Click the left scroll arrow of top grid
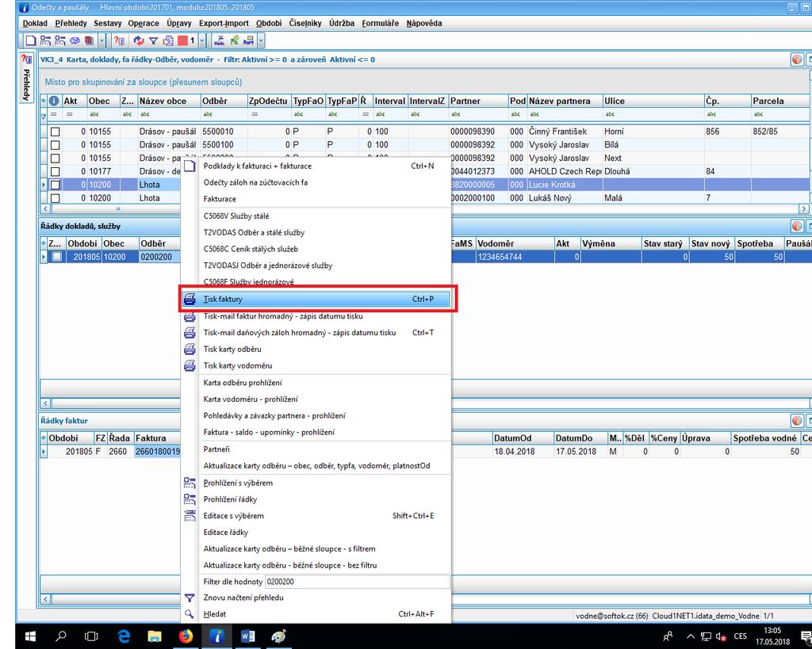Viewport: 812px width, 649px height. tap(45, 209)
